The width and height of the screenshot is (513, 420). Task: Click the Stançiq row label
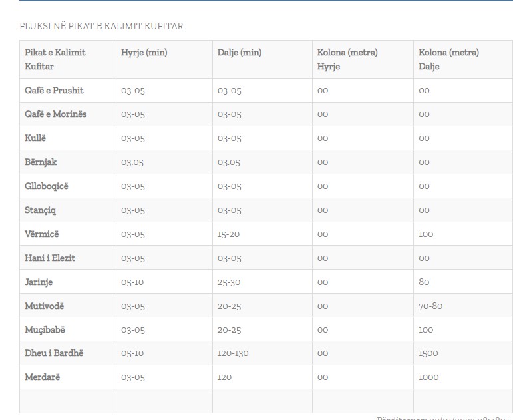pos(41,210)
